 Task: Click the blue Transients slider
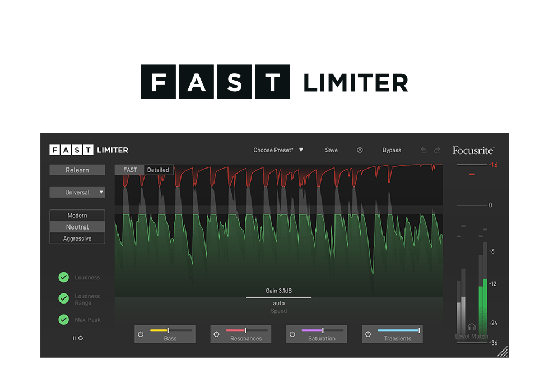click(x=398, y=330)
